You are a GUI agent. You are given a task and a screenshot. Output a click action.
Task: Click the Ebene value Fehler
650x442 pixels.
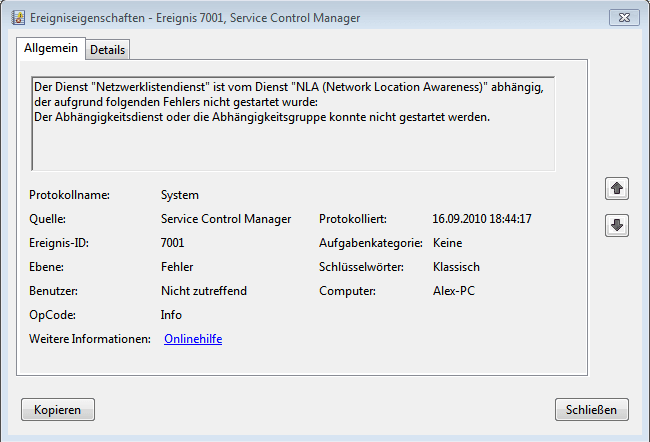tap(177, 267)
